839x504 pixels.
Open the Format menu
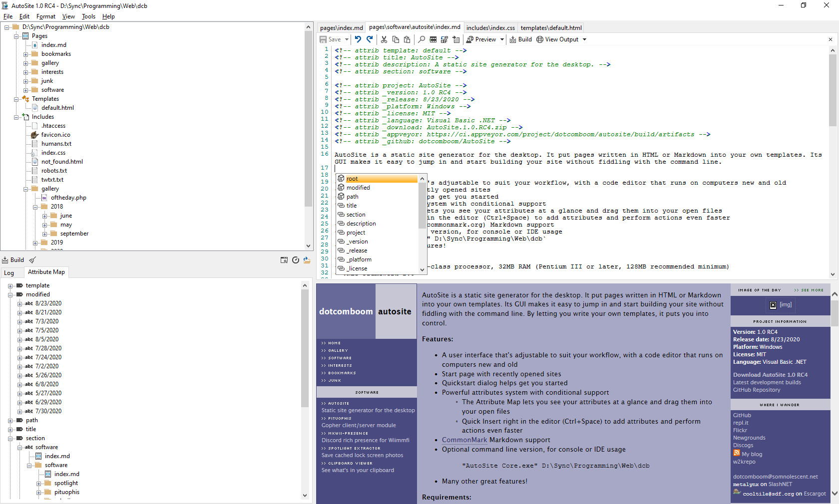pyautogui.click(x=45, y=16)
